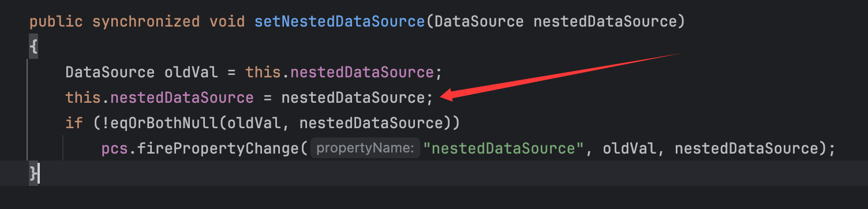The width and height of the screenshot is (868, 209).
Task: Click oldVal argument in firePropertyChange call
Action: (630, 148)
